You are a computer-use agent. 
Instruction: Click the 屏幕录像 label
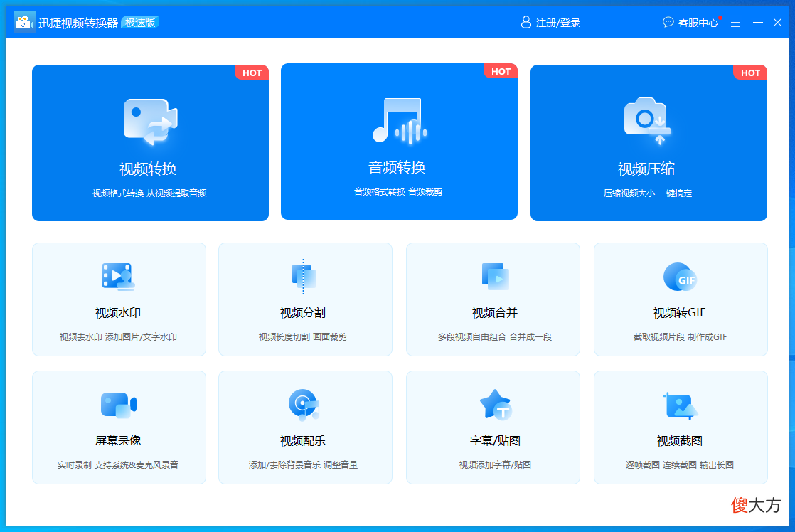[x=118, y=441]
